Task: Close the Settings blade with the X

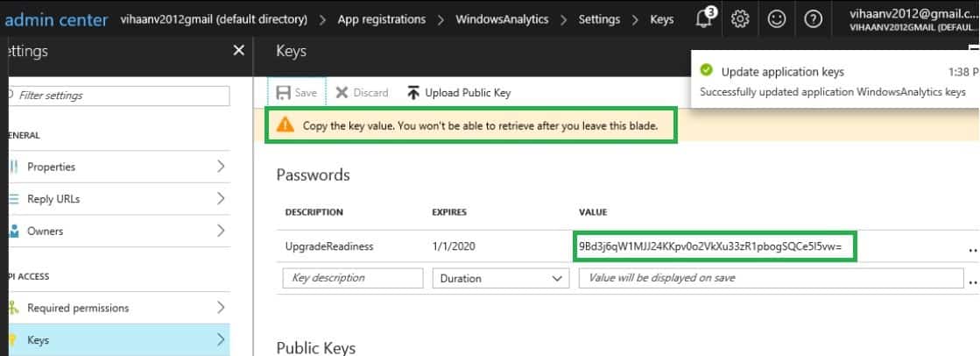Action: 239,51
